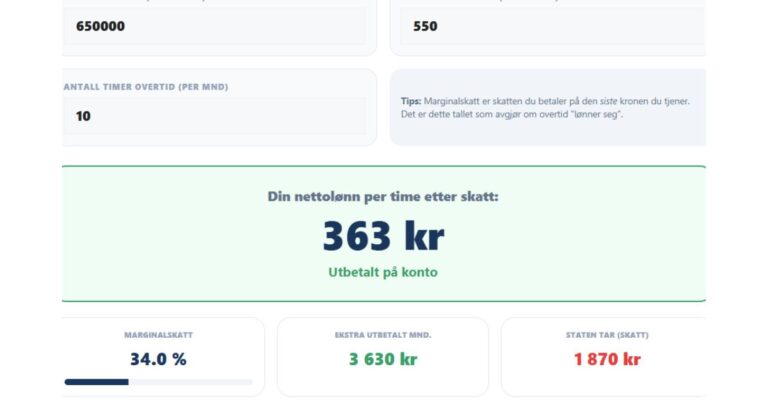Click the 'Din nettolønn per time etter skatt' heading
Image resolution: width=768 pixels, height=403 pixels.
coord(383,197)
